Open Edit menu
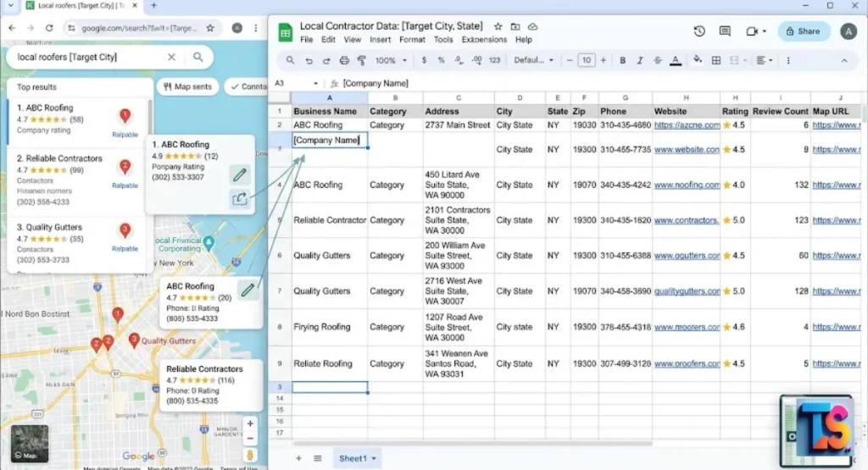 328,40
